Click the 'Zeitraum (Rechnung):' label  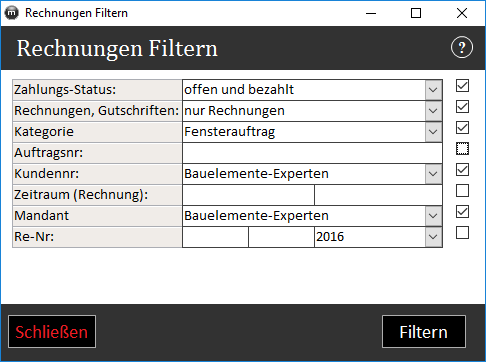pyautogui.click(x=81, y=195)
